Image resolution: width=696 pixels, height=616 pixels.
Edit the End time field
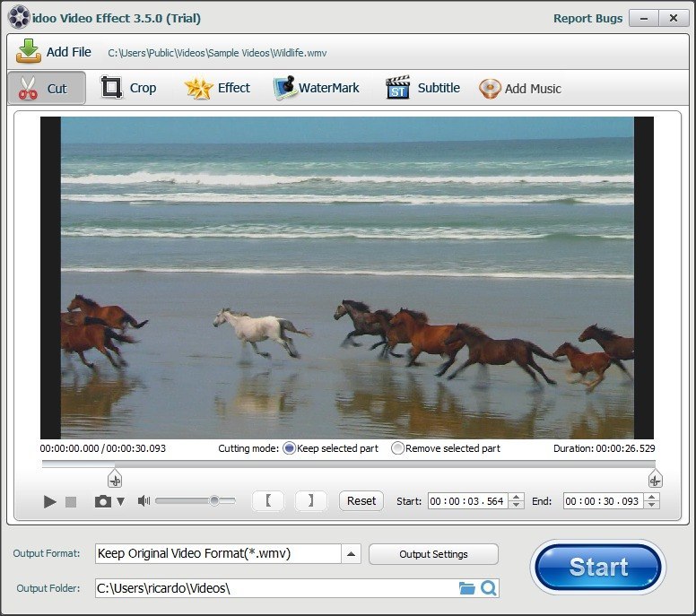tap(604, 501)
